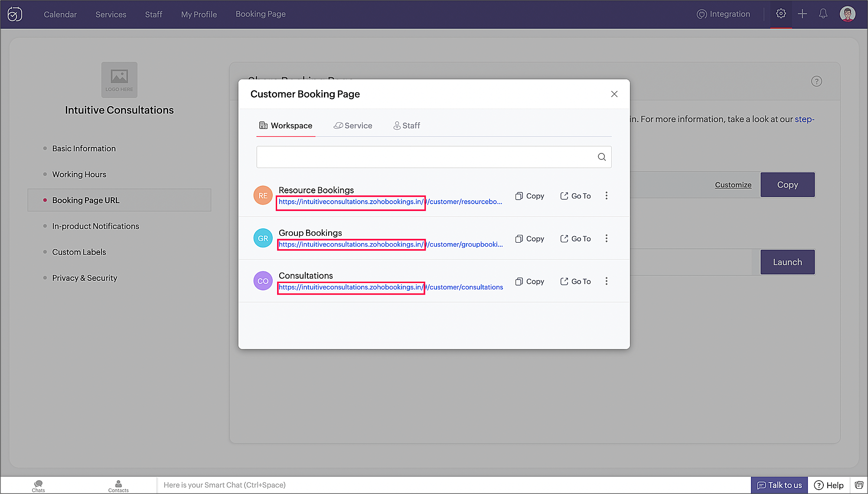This screenshot has height=494, width=868.
Task: Click the search magnifier icon in dialog
Action: coord(601,157)
